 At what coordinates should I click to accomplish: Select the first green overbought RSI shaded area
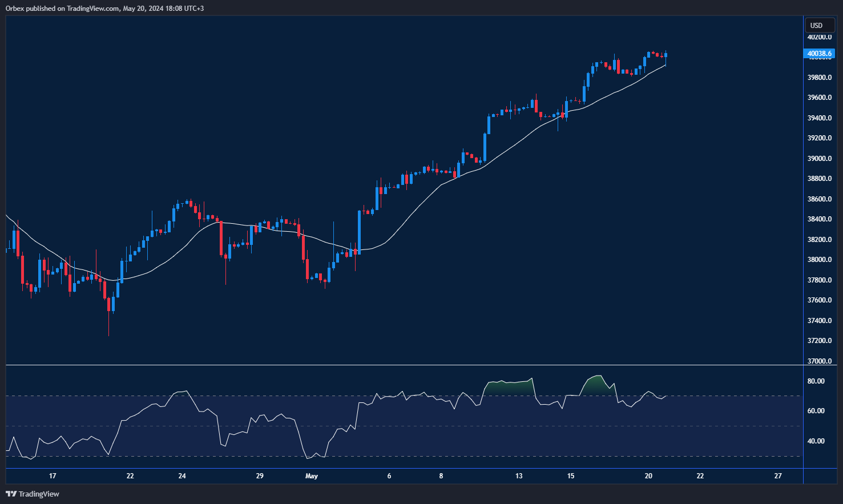509,388
